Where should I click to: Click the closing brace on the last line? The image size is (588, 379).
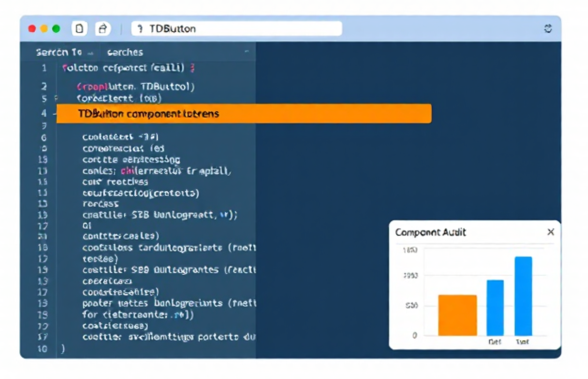63,349
